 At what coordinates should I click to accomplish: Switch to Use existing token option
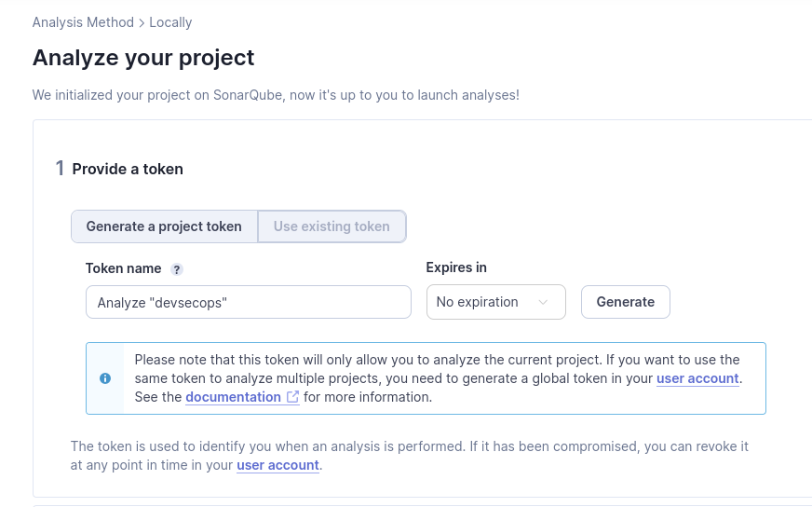pos(332,226)
